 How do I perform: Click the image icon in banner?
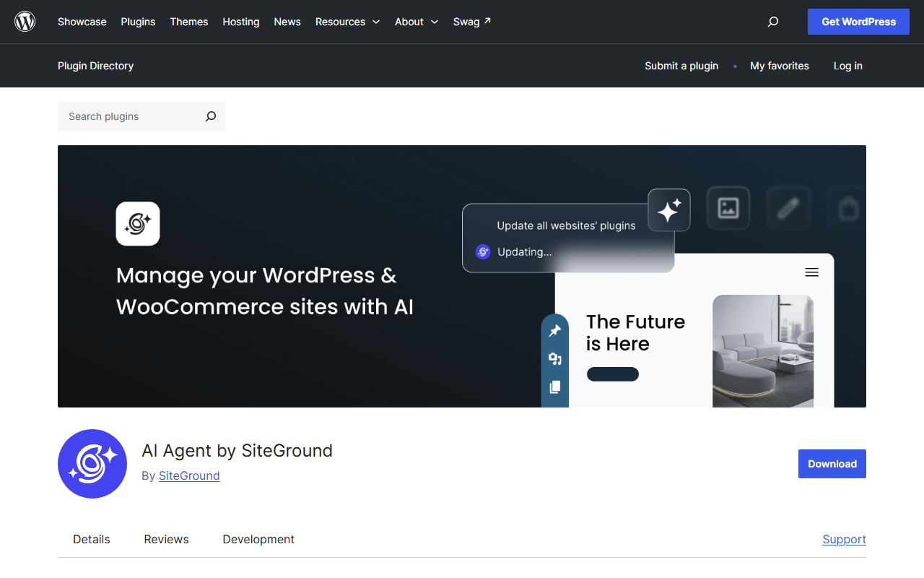click(728, 208)
